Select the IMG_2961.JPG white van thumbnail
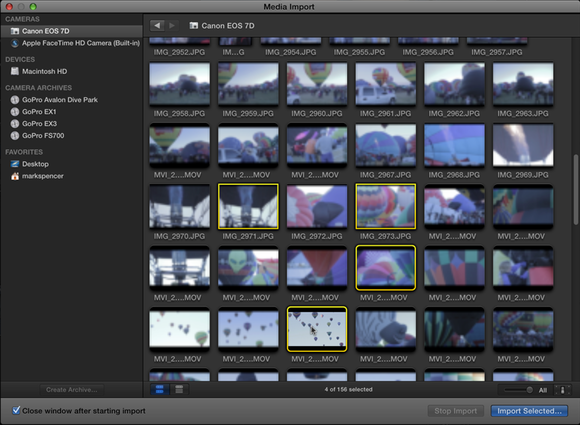This screenshot has width=580, height=425. tap(385, 84)
